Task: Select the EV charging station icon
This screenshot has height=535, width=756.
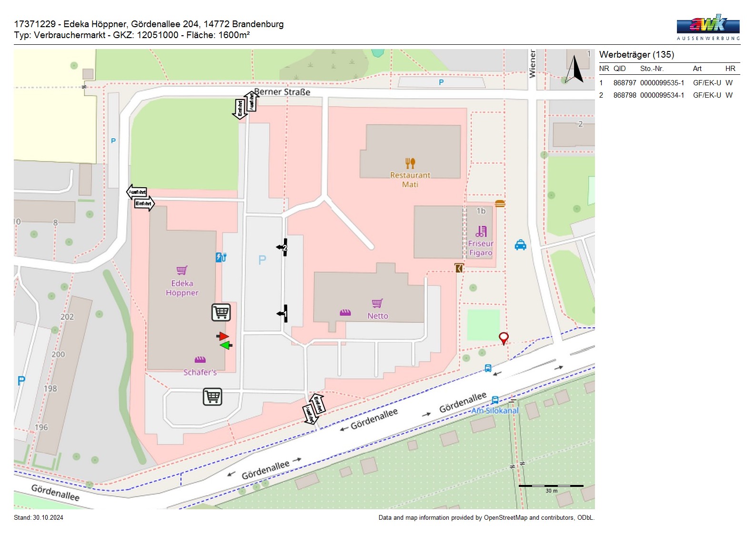Action: tap(221, 257)
